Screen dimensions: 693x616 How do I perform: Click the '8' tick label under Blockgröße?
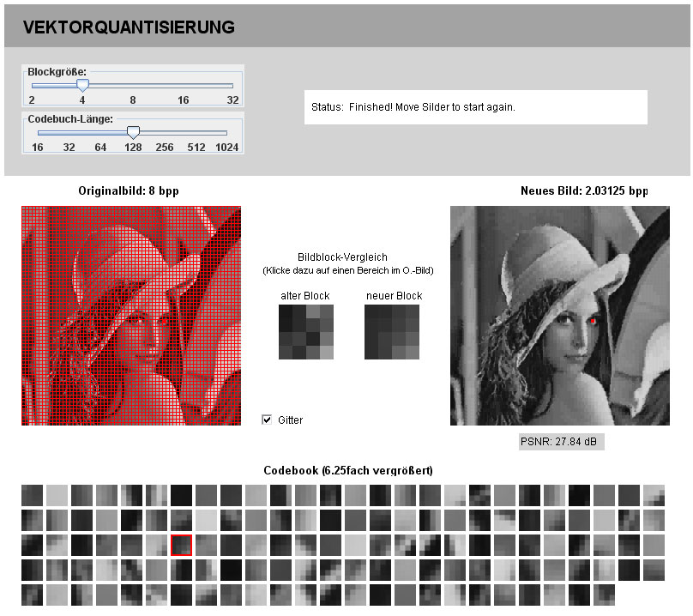(x=133, y=100)
